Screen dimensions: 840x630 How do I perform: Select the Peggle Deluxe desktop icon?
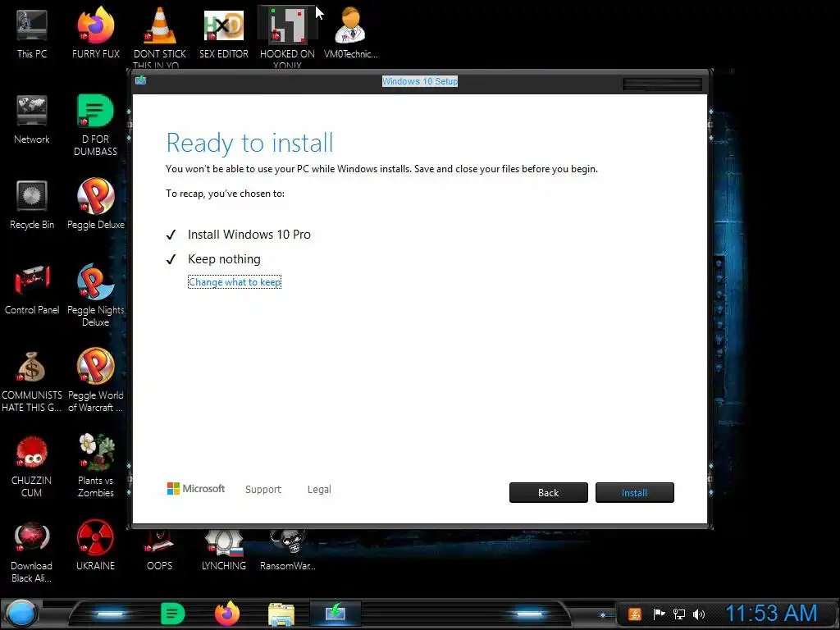(95, 204)
